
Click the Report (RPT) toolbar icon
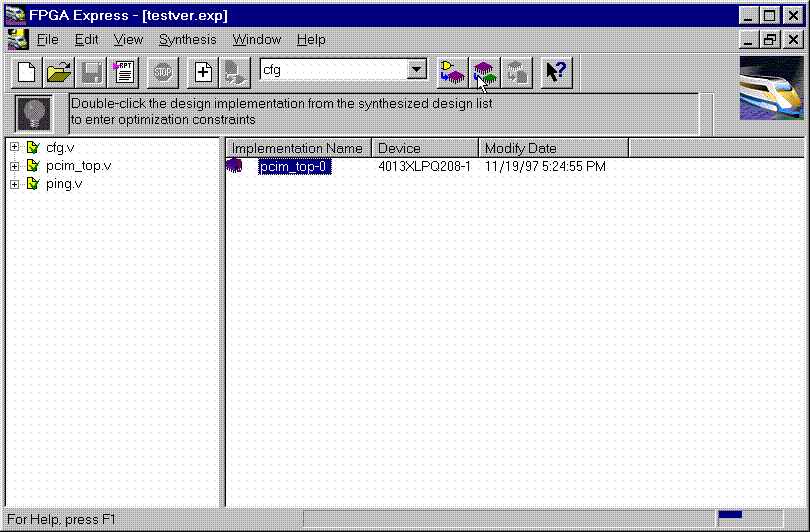click(x=124, y=71)
